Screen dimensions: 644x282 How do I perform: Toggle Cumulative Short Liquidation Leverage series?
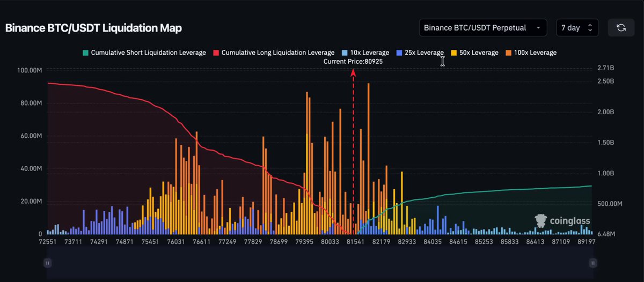(144, 53)
